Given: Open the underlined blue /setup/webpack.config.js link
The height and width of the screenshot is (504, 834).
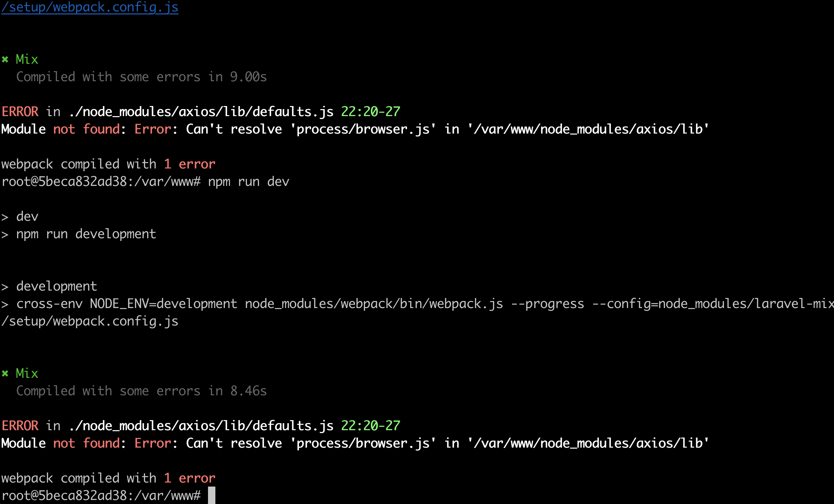Looking at the screenshot, I should tap(90, 7).
